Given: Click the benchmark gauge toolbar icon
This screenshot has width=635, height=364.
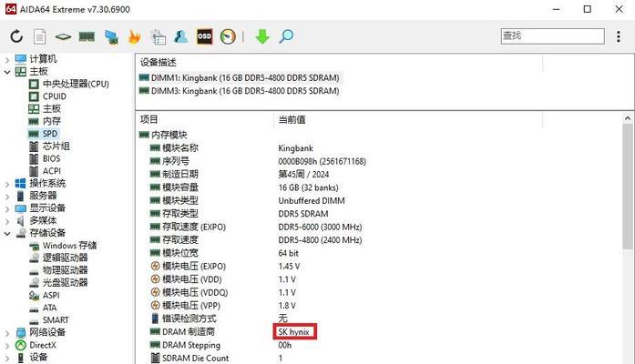Looking at the screenshot, I should 228,36.
